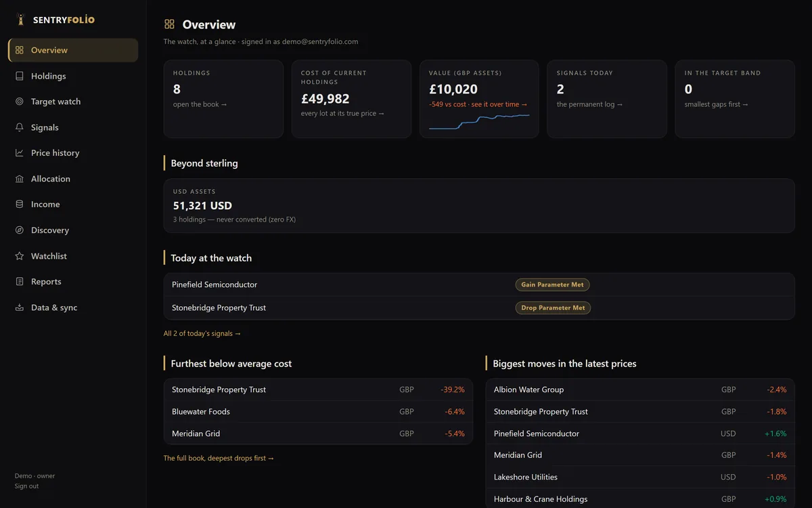812x508 pixels.
Task: Click the Data & sync download icon
Action: (x=20, y=308)
